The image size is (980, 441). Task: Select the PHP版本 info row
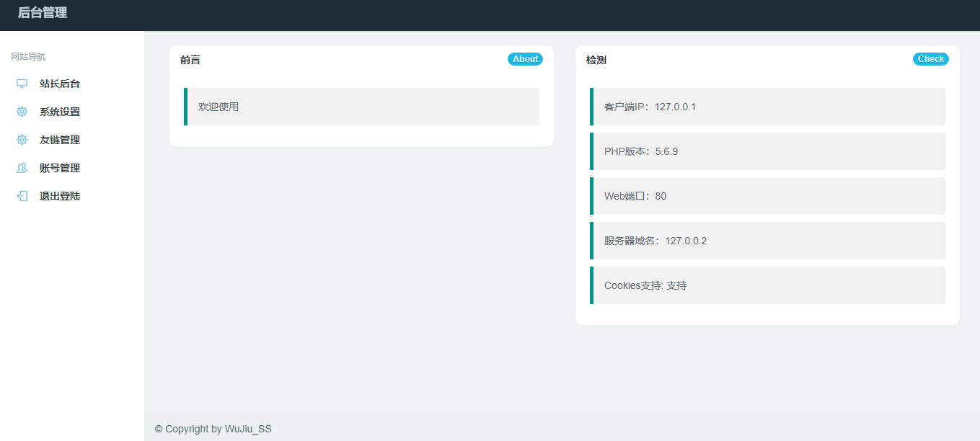[768, 151]
